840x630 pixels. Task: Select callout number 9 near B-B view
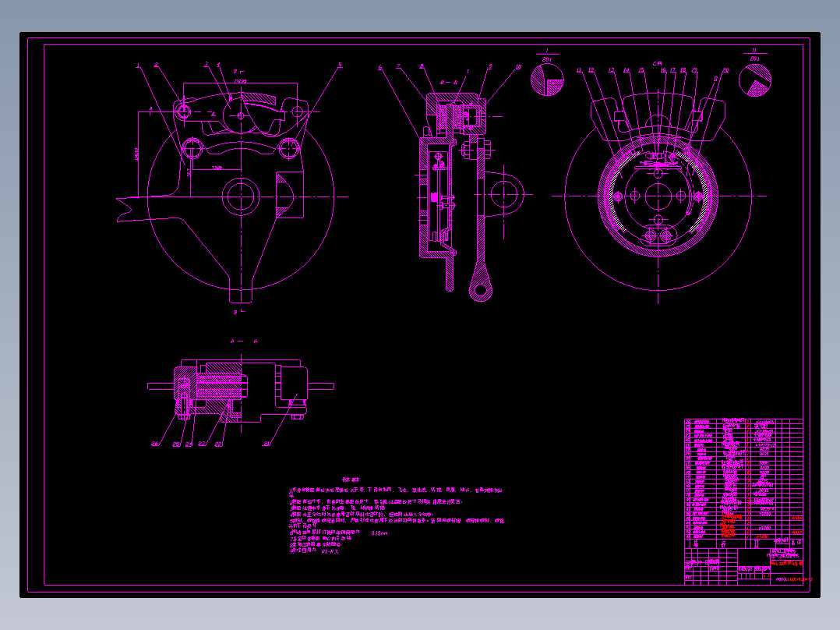click(x=490, y=66)
